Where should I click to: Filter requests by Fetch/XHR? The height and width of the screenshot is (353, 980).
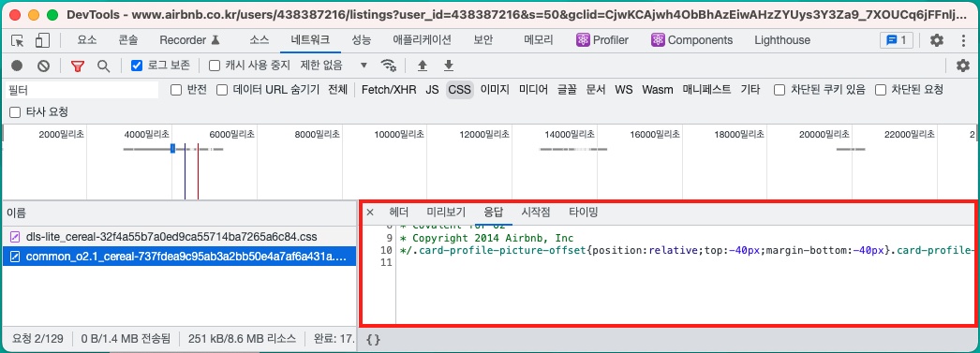pos(389,90)
